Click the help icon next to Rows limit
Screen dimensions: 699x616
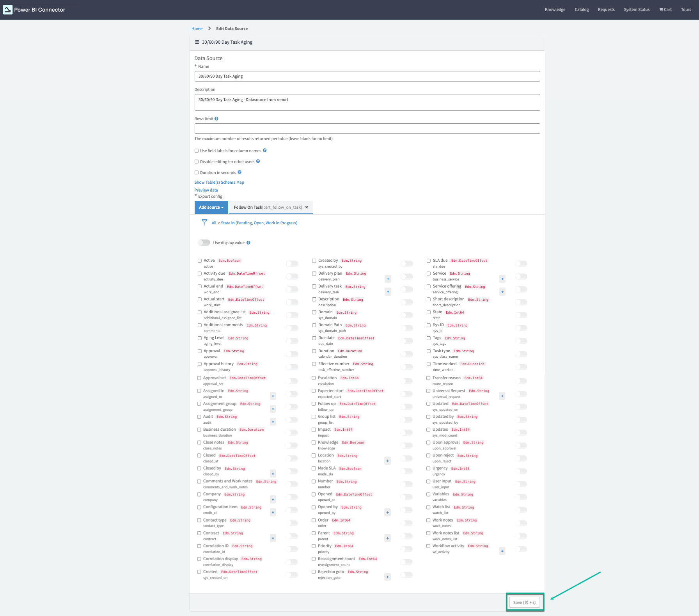point(216,118)
